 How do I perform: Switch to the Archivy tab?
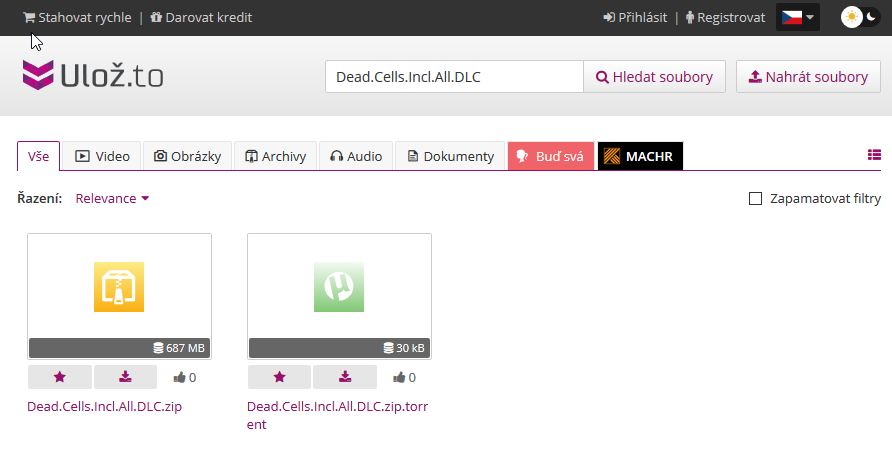coord(275,156)
